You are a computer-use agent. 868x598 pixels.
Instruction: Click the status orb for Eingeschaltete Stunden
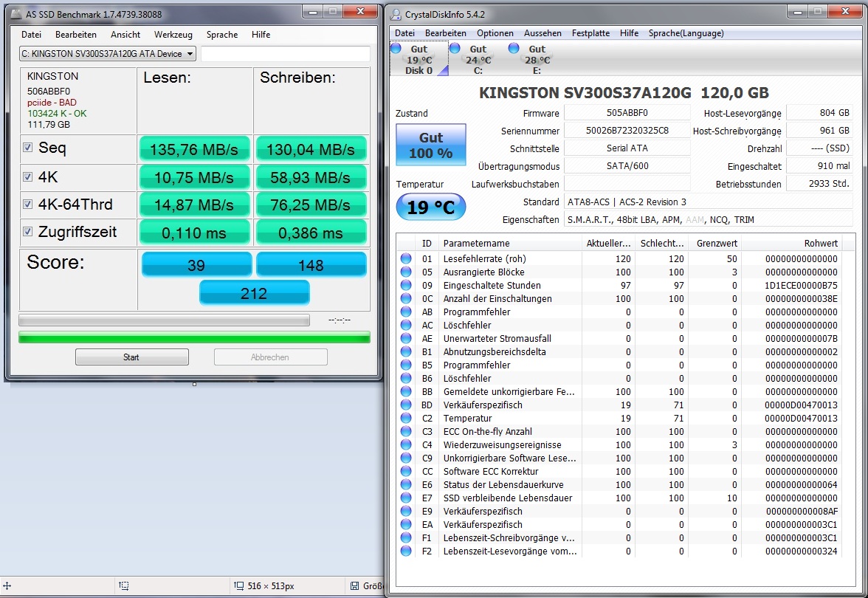[406, 285]
